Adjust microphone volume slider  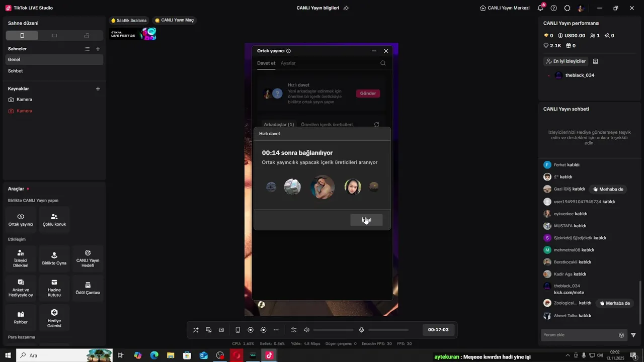(388, 330)
